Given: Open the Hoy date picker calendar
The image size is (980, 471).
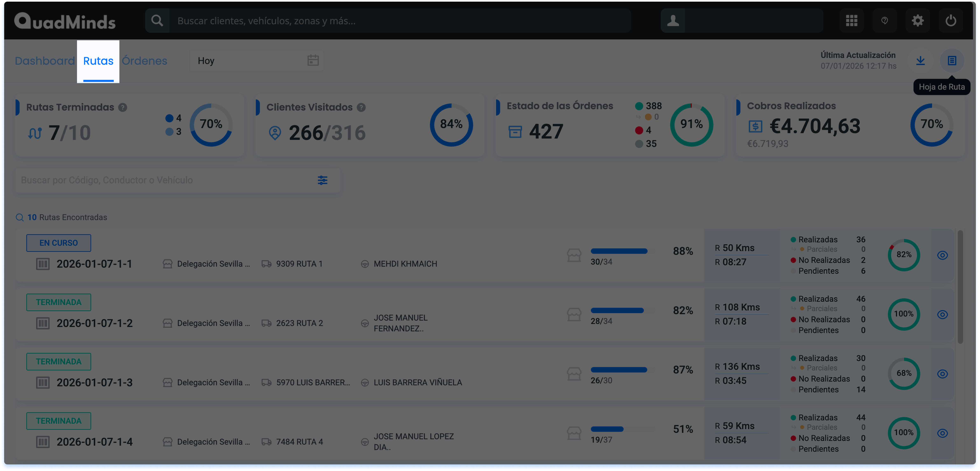Looking at the screenshot, I should [x=313, y=60].
